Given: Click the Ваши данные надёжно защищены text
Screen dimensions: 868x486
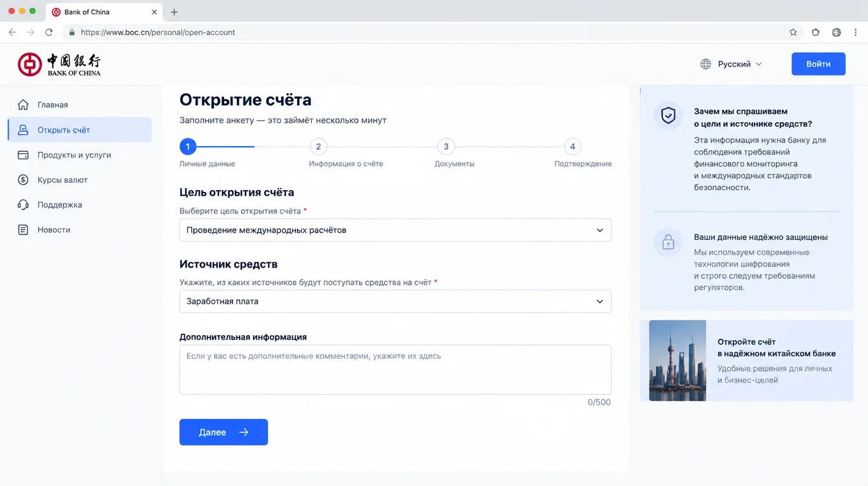Looking at the screenshot, I should [761, 237].
